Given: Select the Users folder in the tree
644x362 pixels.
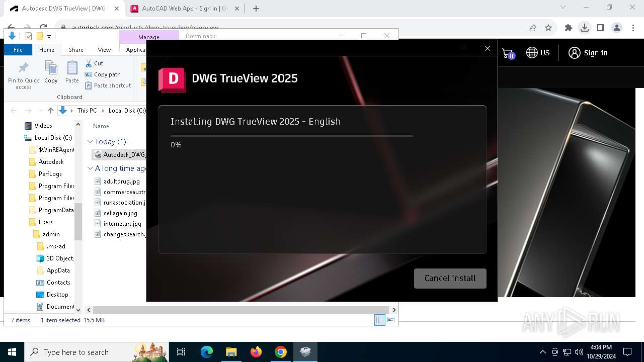Looking at the screenshot, I should click(x=45, y=222).
